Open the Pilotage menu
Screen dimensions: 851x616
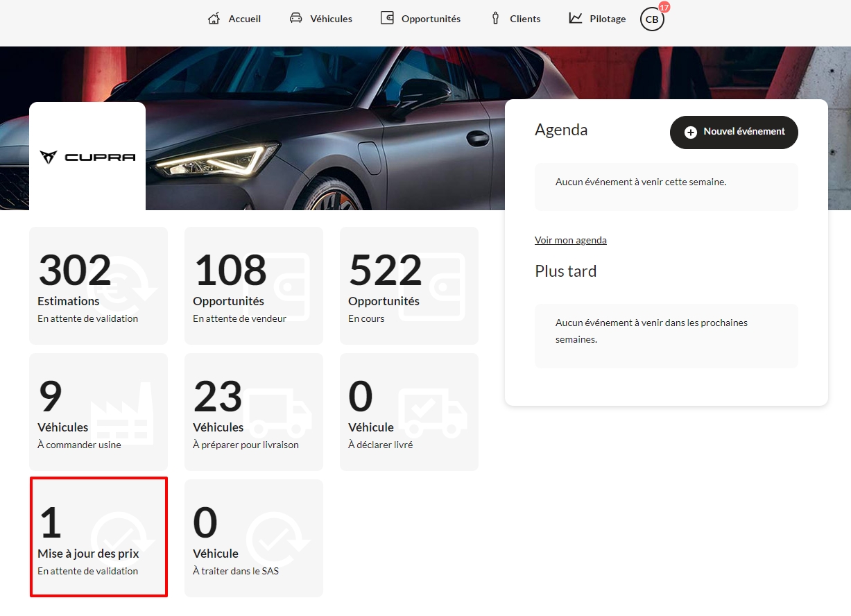[x=597, y=19]
